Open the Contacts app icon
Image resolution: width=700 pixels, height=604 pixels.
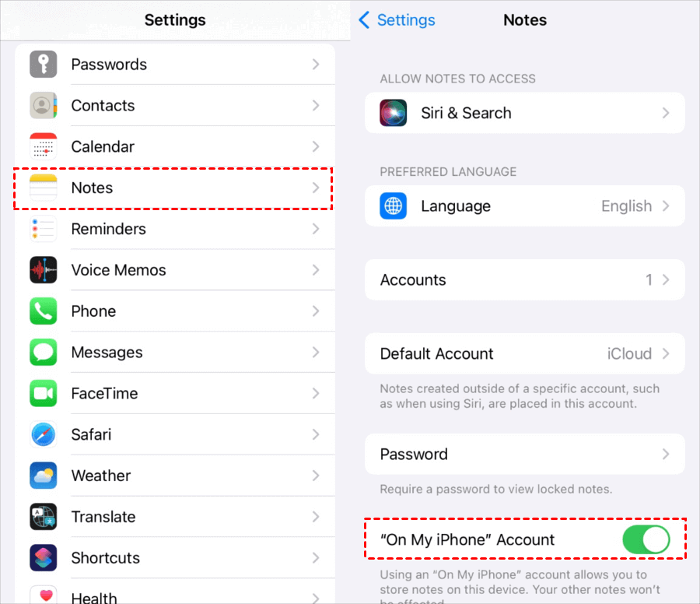(44, 105)
